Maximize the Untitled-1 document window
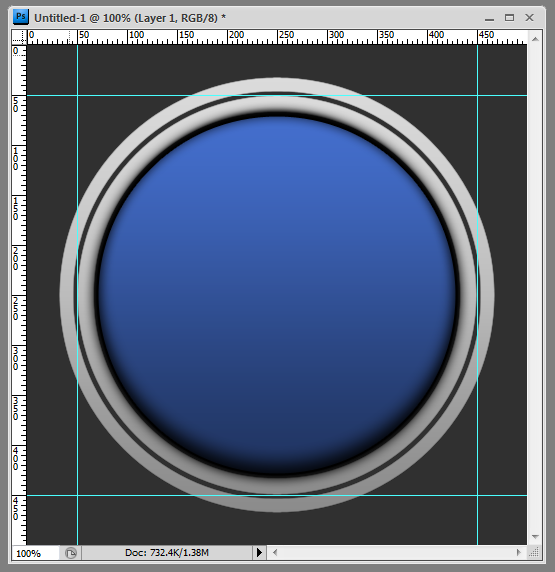Screen dimensions: 555x572 point(509,18)
